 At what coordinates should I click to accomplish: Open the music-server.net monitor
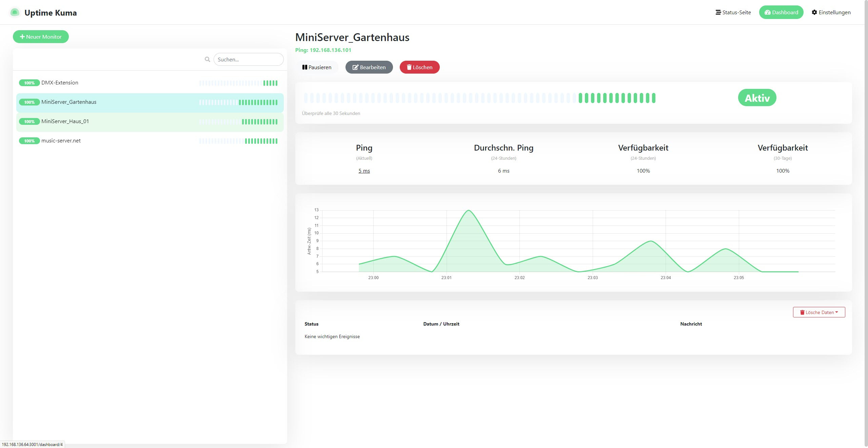pyautogui.click(x=61, y=141)
